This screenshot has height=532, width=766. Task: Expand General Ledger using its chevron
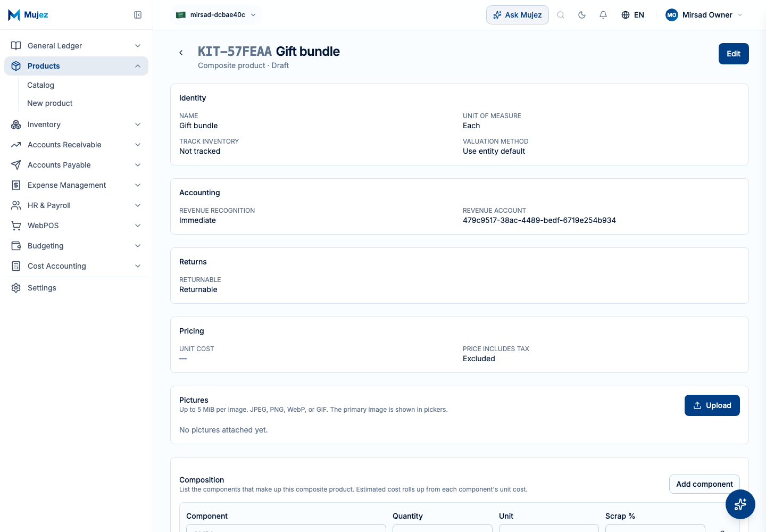point(138,46)
